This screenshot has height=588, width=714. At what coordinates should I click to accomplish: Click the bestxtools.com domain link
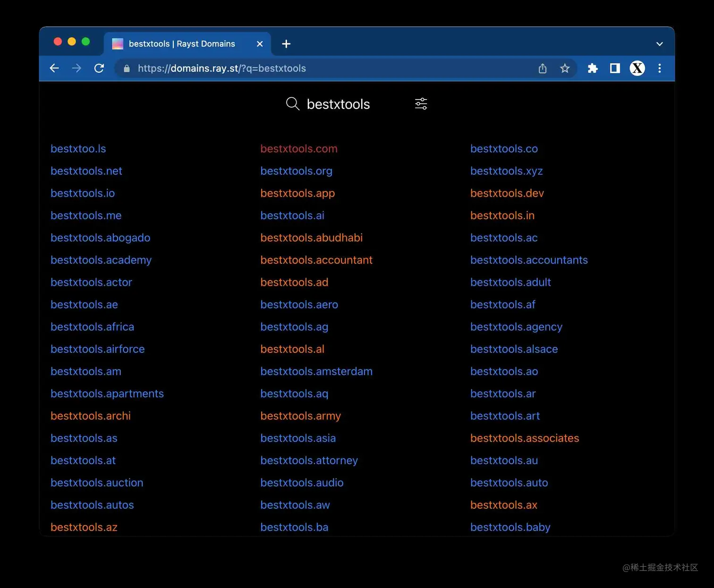pyautogui.click(x=298, y=148)
